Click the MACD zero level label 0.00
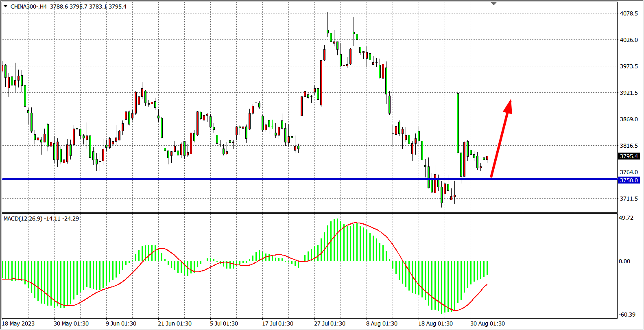 point(624,261)
